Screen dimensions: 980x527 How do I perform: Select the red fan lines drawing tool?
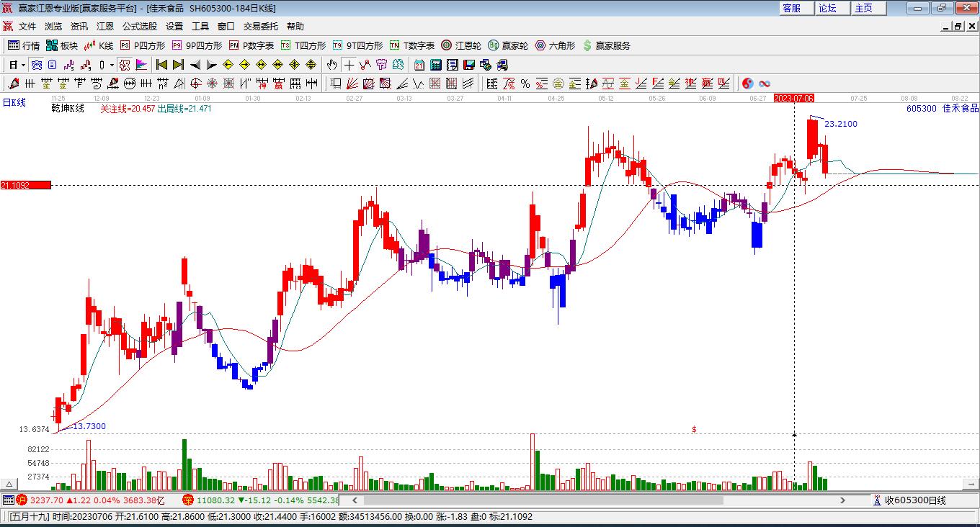click(352, 84)
